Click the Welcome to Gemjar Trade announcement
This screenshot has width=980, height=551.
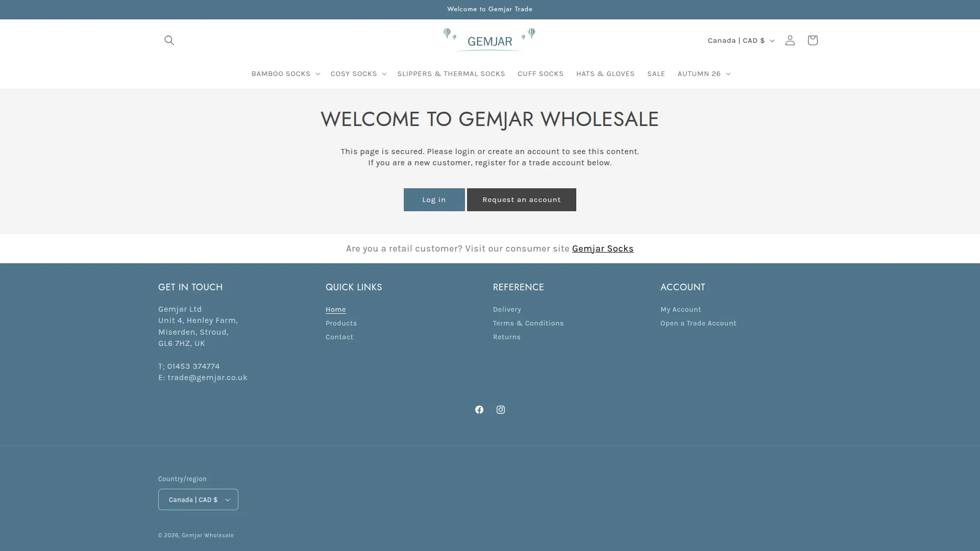(489, 9)
